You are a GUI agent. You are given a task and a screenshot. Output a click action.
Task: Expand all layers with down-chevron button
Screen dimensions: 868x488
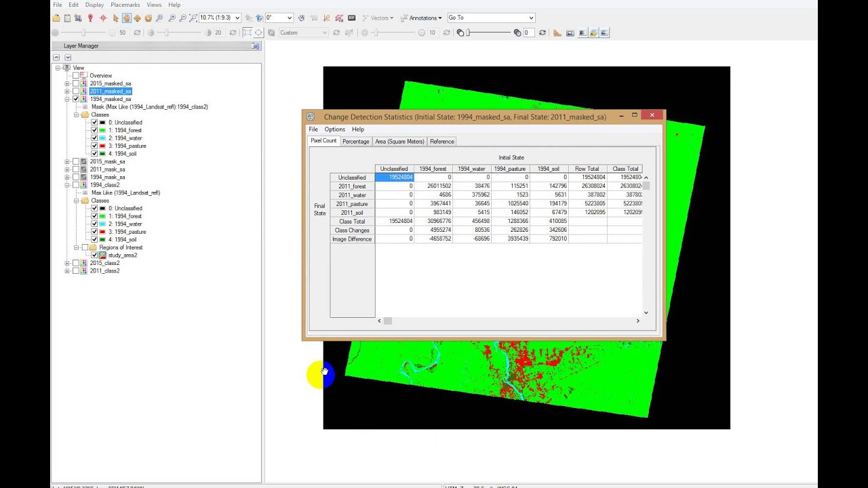click(68, 58)
